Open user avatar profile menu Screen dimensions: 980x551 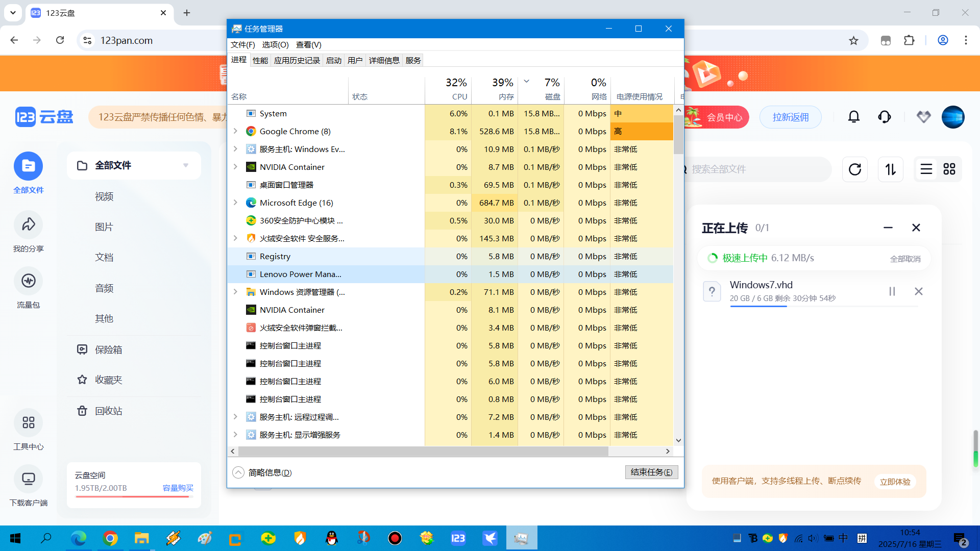(x=953, y=117)
